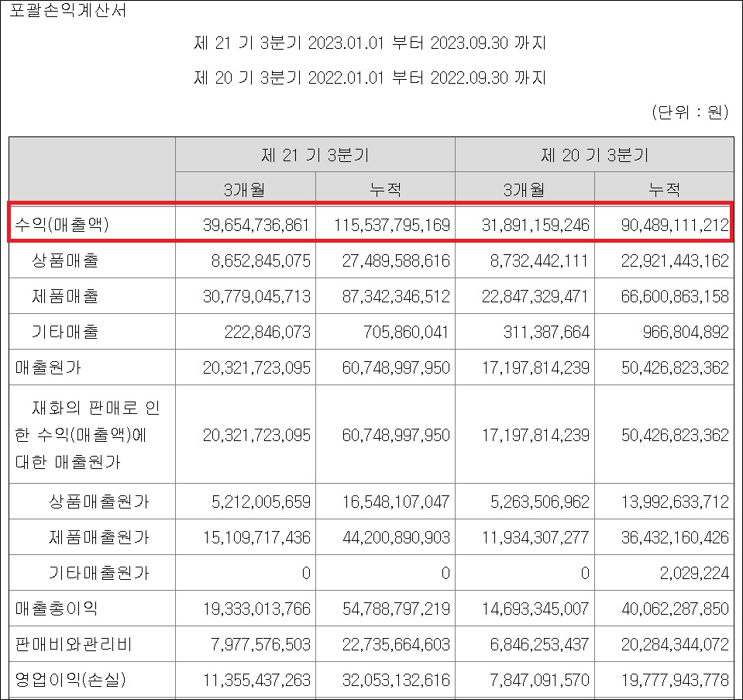The height and width of the screenshot is (700, 743).
Task: Select the 영업이익(손실) row label
Action: click(x=71, y=680)
